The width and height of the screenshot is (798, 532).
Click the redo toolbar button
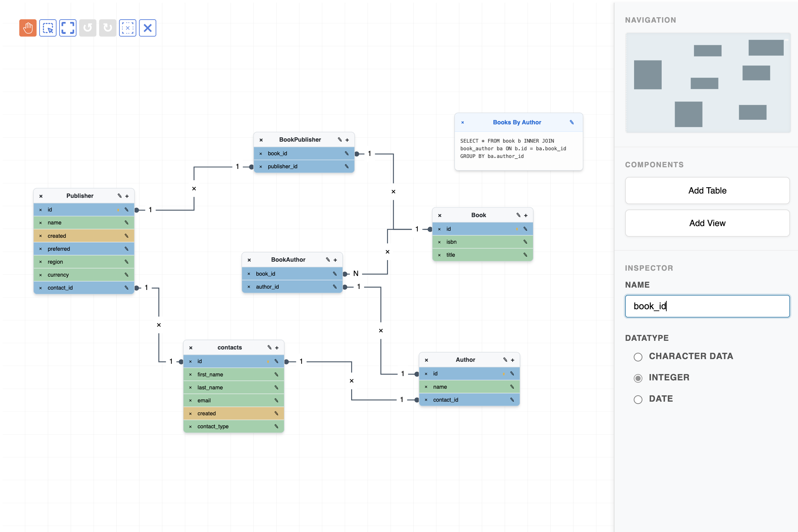tap(107, 28)
